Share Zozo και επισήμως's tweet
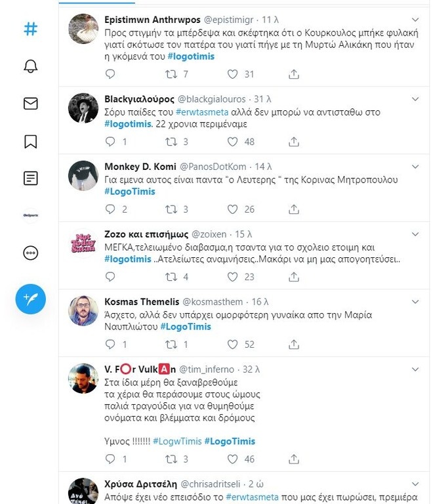The width and height of the screenshot is (433, 504). tap(294, 277)
